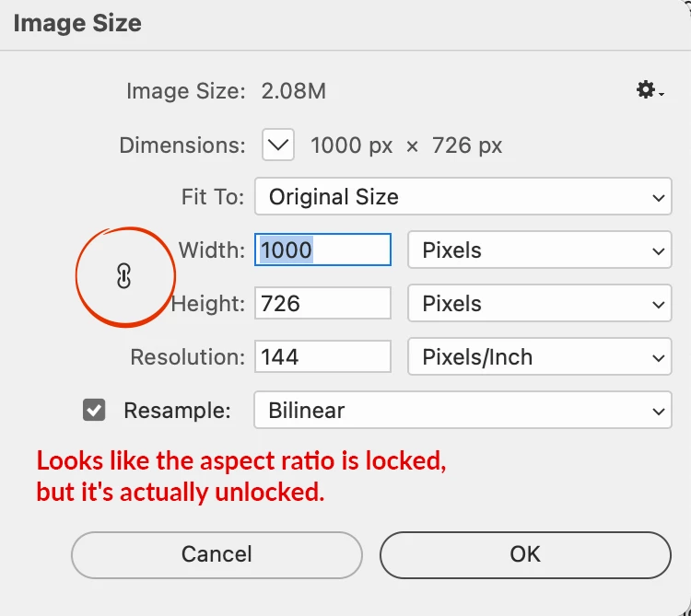This screenshot has width=691, height=616.
Task: Open the gear settings menu
Action: 648,90
